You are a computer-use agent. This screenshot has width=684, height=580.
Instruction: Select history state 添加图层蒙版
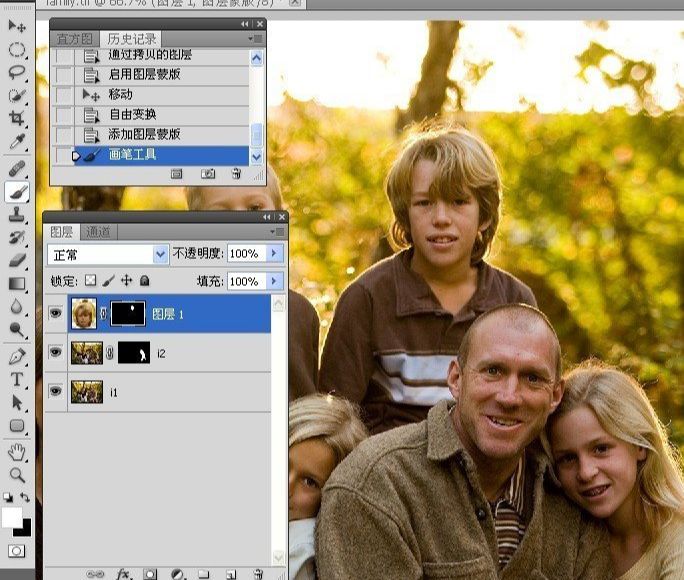pyautogui.click(x=150, y=135)
